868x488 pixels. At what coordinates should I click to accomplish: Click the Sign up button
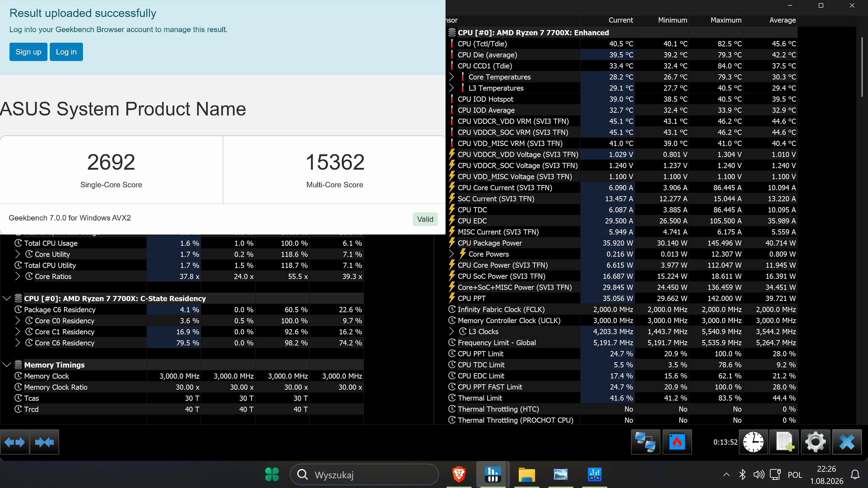pos(28,52)
